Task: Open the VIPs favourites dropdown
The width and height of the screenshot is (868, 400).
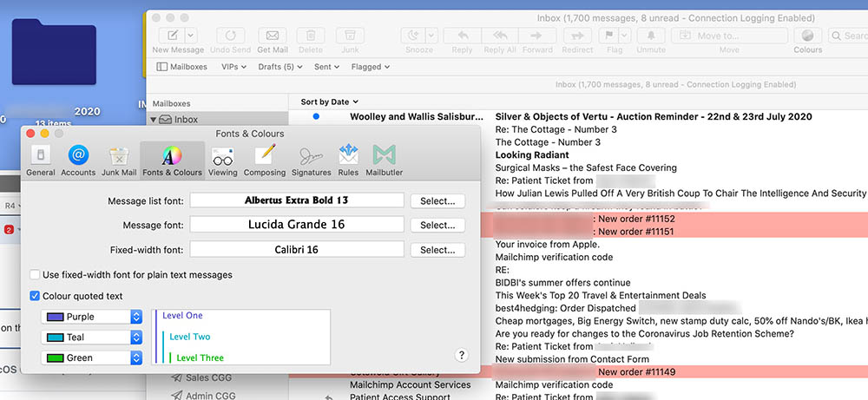Action: (233, 67)
